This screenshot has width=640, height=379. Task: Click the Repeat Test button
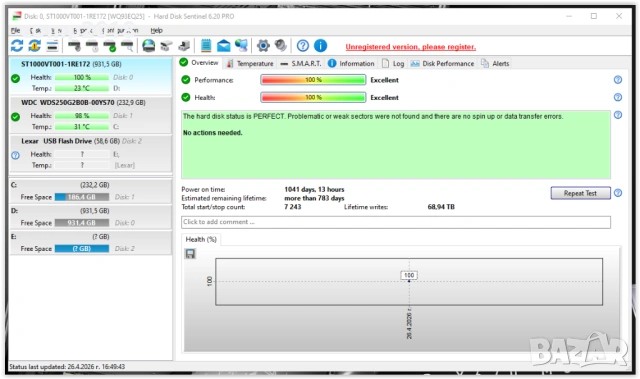click(580, 193)
